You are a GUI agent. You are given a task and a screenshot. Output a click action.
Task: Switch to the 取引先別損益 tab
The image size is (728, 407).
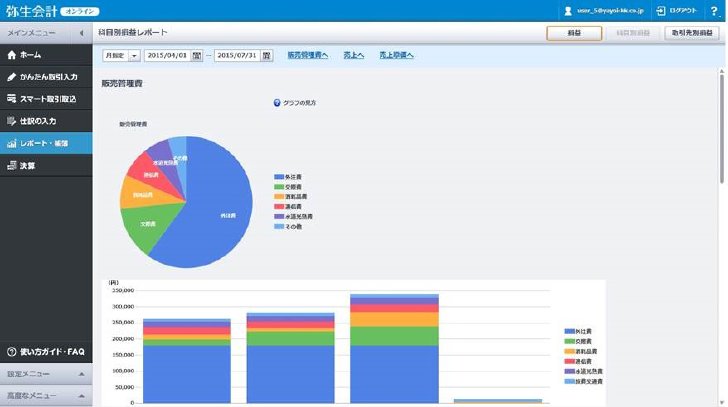click(692, 33)
